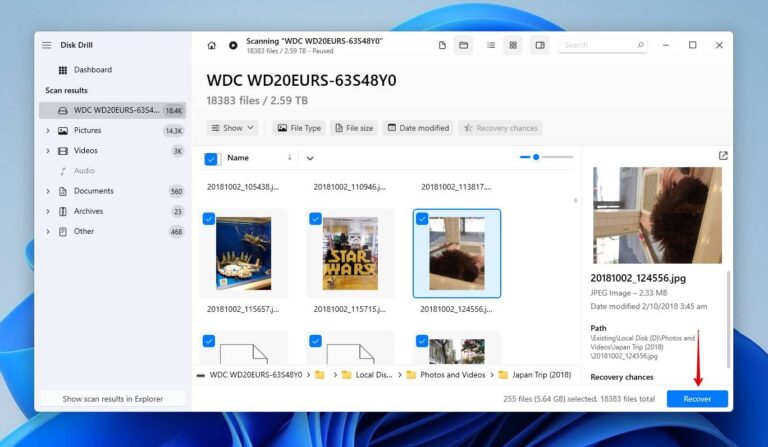
Task: Select Documents in scan results
Action: pos(93,191)
